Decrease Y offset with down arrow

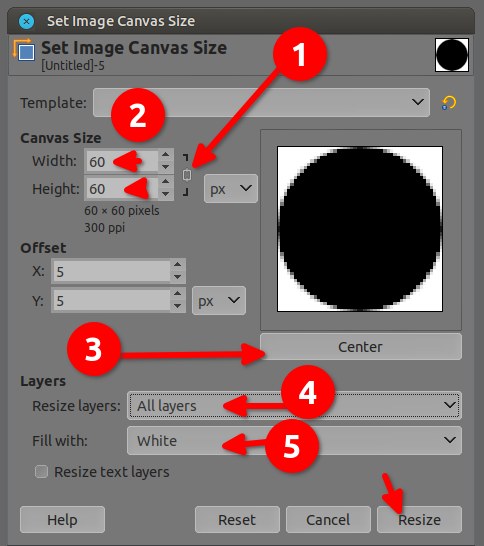(x=178, y=306)
